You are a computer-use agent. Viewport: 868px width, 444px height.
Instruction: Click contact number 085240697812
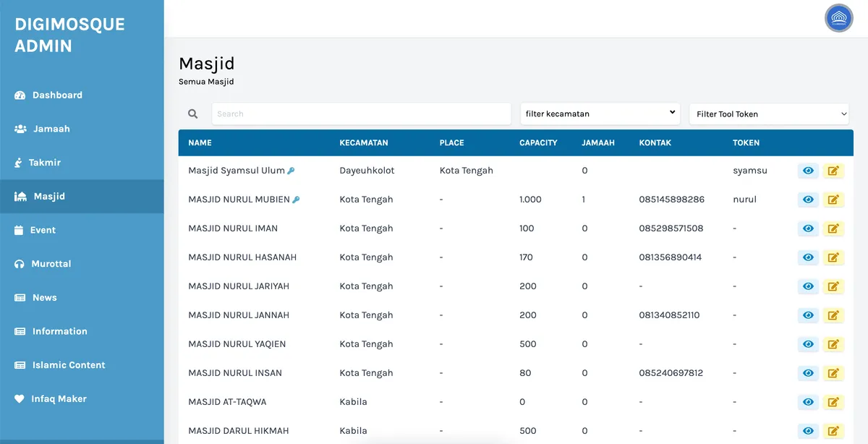pos(671,373)
